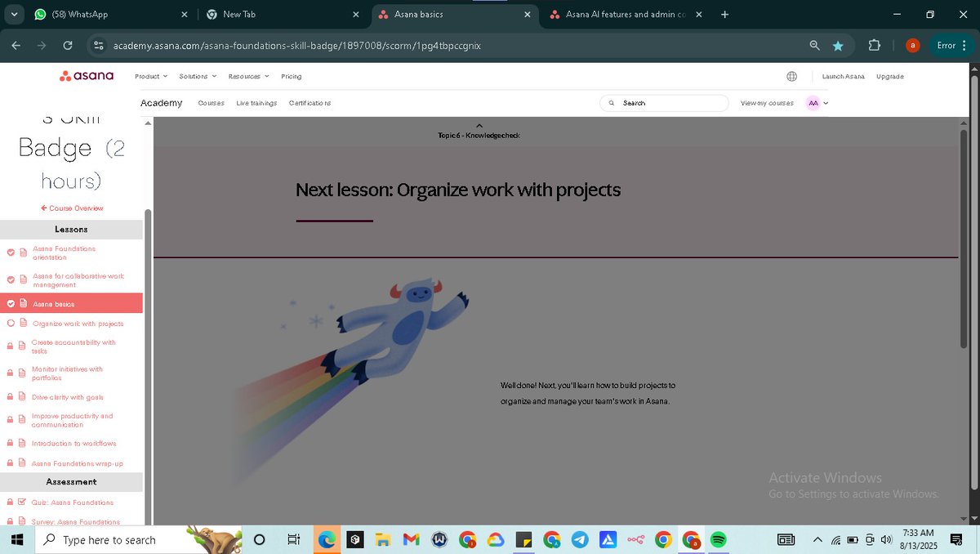Open the Cortana circle icon

tap(260, 539)
